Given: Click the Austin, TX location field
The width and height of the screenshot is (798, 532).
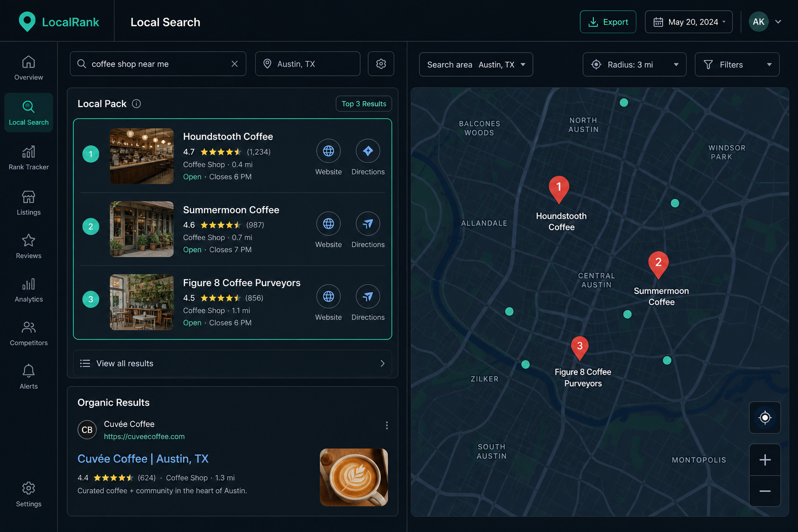Looking at the screenshot, I should pos(308,64).
